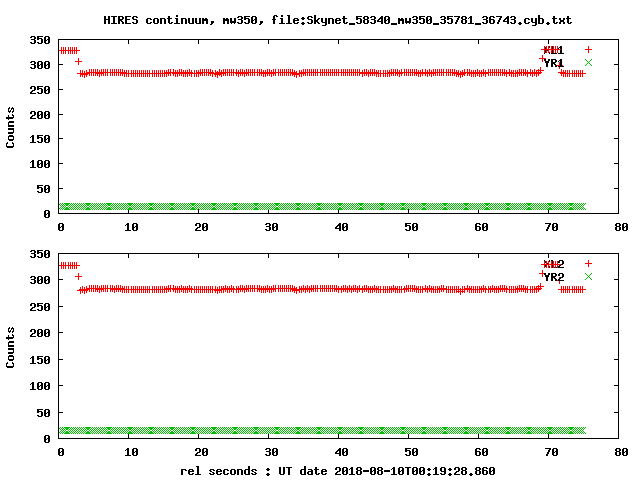Viewport: 640px width, 480px height.
Task: Click the 100 y-axis tick label in YR1 plot
Action: point(40,164)
